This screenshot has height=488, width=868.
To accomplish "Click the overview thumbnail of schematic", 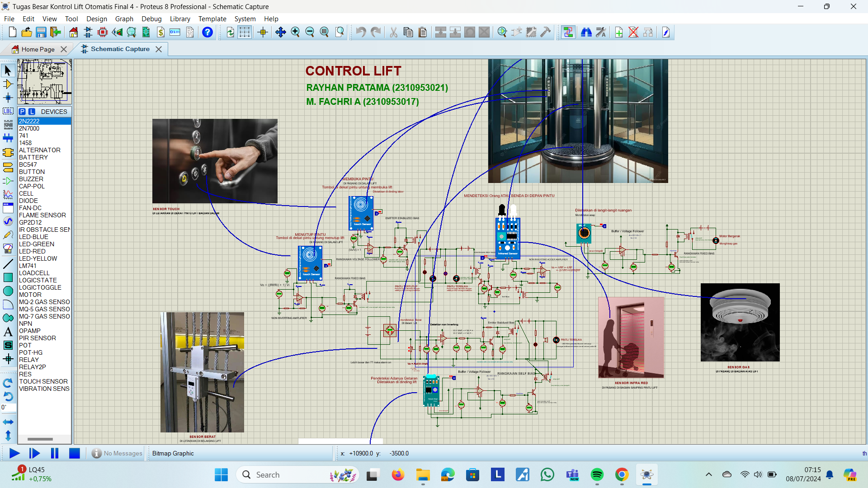I will 44,81.
